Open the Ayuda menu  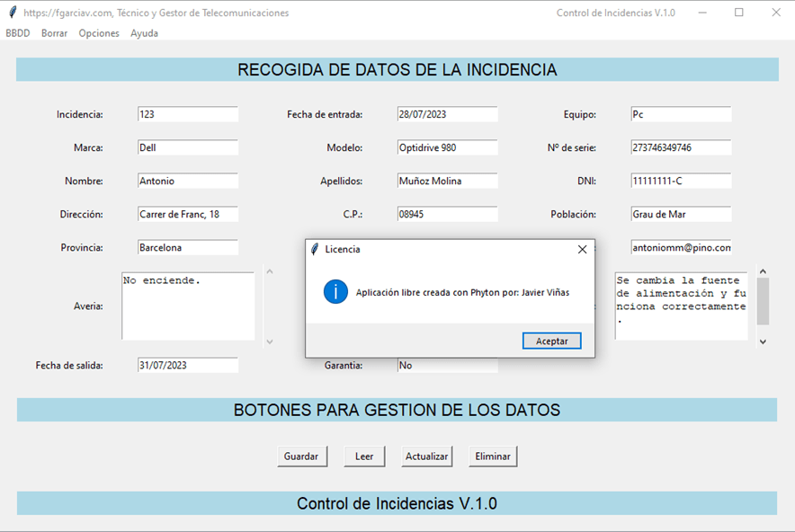[x=144, y=33]
